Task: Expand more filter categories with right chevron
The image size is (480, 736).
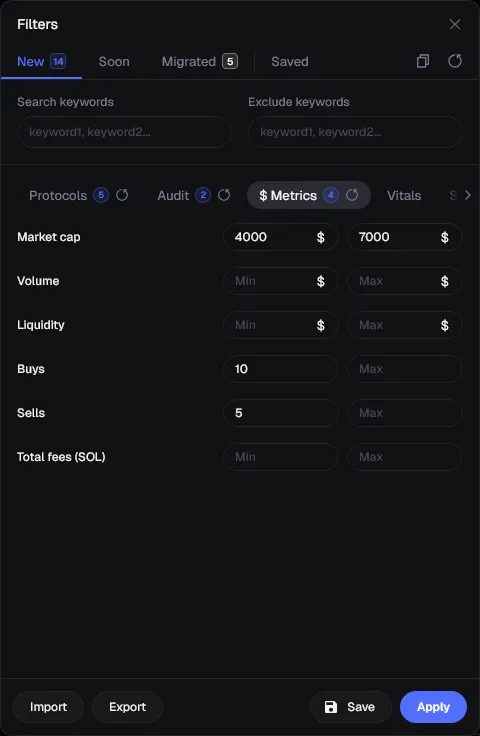Action: pyautogui.click(x=467, y=195)
